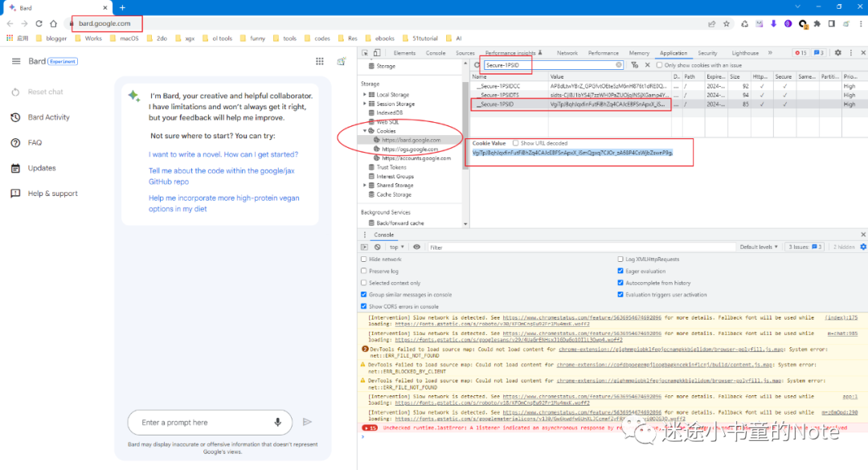Open the Google apps grid icon
868x470 pixels.
(x=319, y=61)
